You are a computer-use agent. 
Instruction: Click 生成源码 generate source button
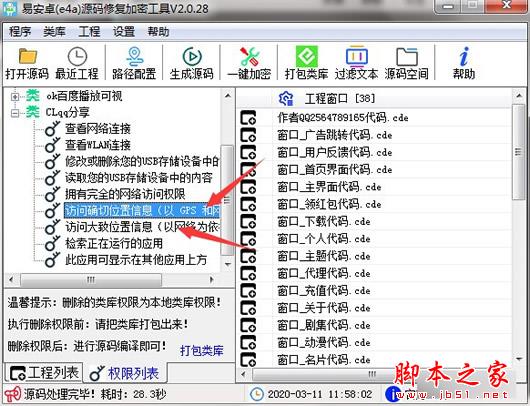click(192, 63)
